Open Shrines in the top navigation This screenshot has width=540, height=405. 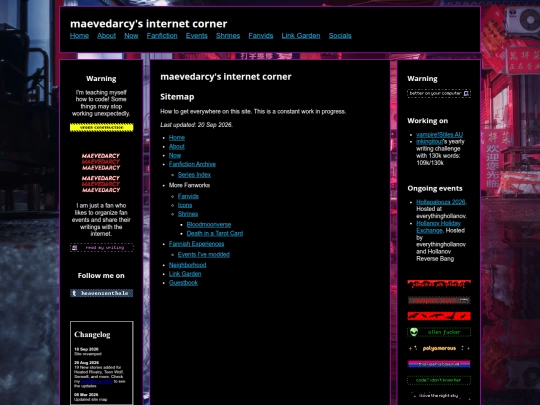pyautogui.click(x=228, y=36)
